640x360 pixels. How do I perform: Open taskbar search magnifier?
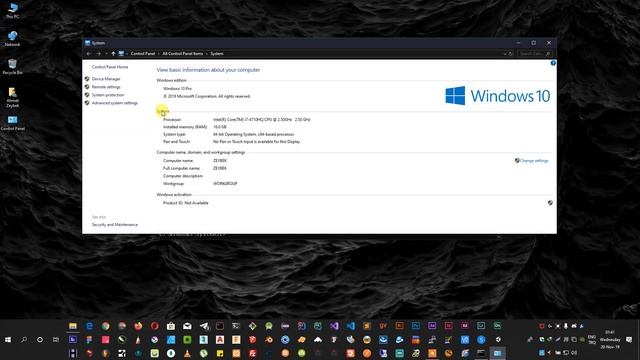24,340
